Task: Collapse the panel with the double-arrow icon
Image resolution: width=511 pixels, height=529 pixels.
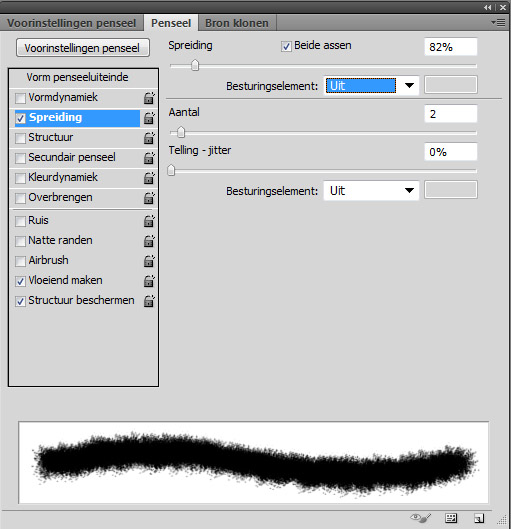Action: click(x=488, y=7)
